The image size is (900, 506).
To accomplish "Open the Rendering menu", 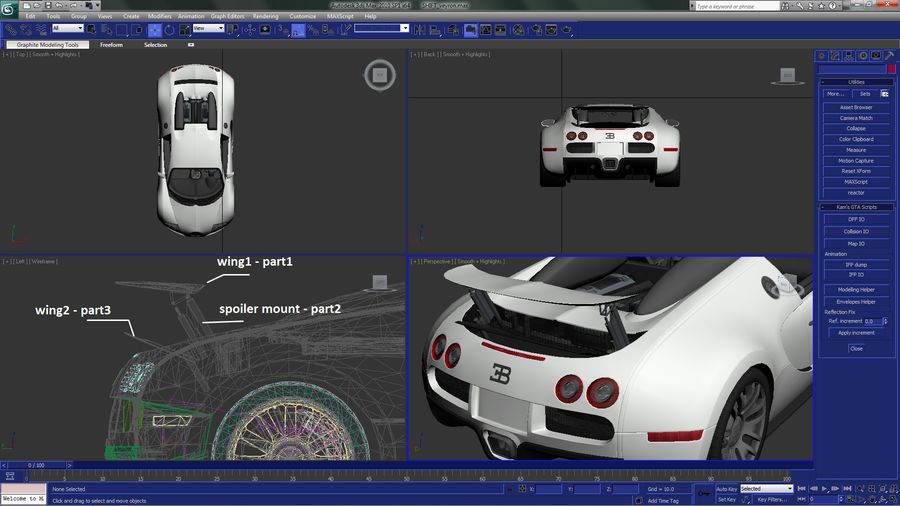I will point(265,16).
